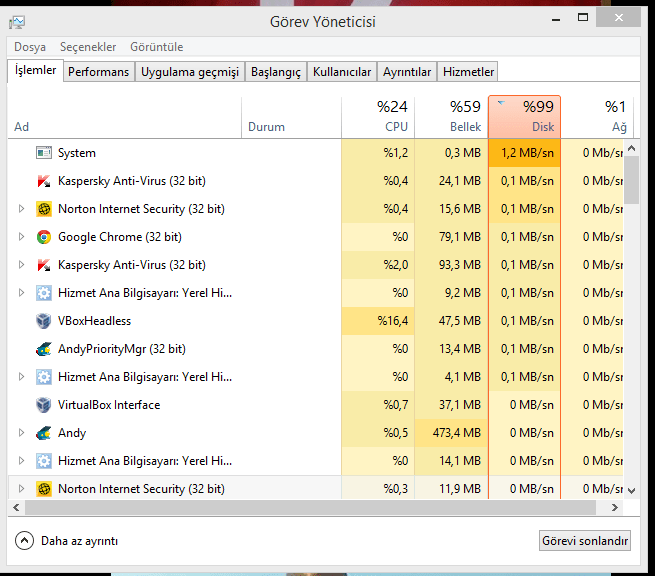This screenshot has height=576, width=655.
Task: Click the Norton icon with 11,9 MB memory
Action: (x=43, y=489)
